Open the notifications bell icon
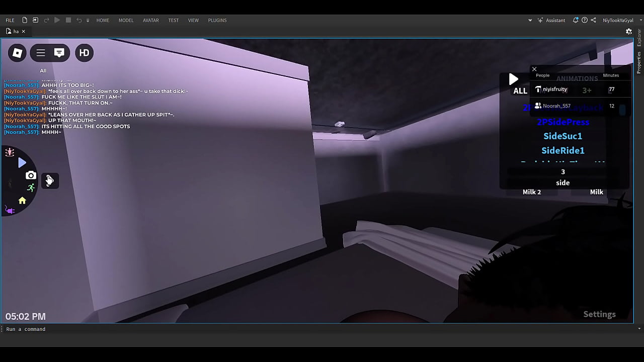644x362 pixels. pos(575,20)
